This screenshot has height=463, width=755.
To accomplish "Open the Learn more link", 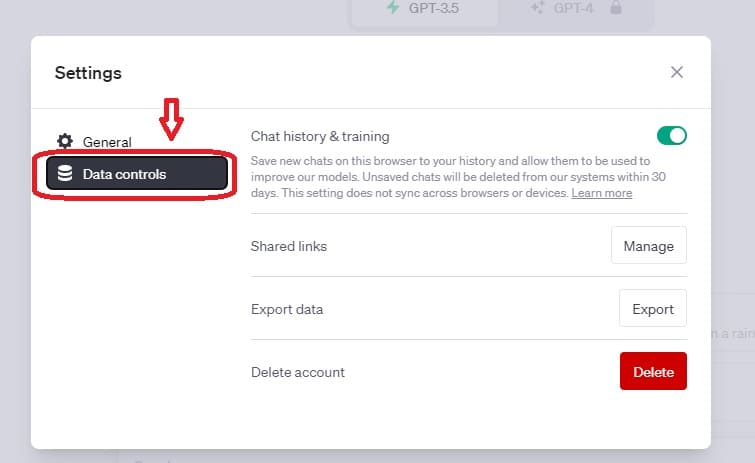I will [x=601, y=193].
